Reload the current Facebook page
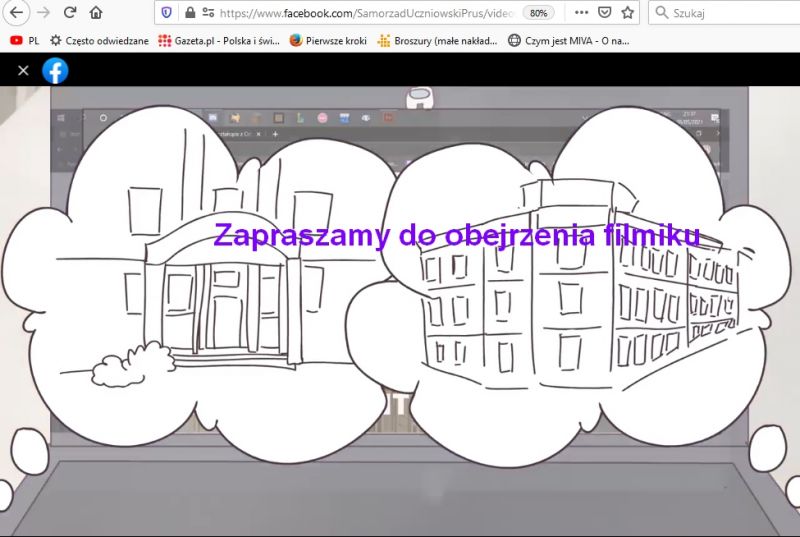Screen dimensions: 800x537 [x=69, y=13]
